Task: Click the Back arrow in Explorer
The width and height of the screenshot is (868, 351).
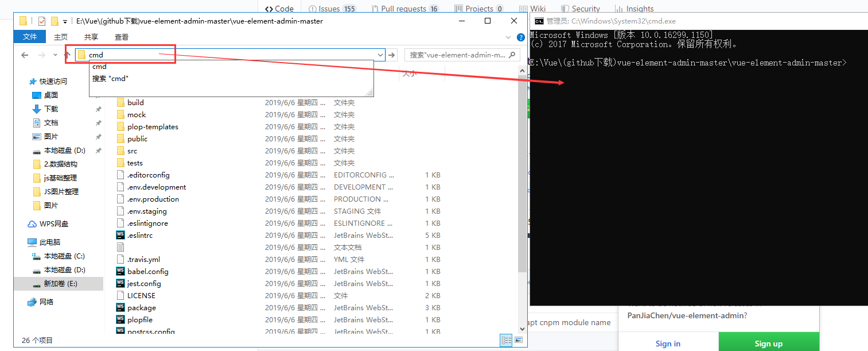Action: pyautogui.click(x=25, y=55)
